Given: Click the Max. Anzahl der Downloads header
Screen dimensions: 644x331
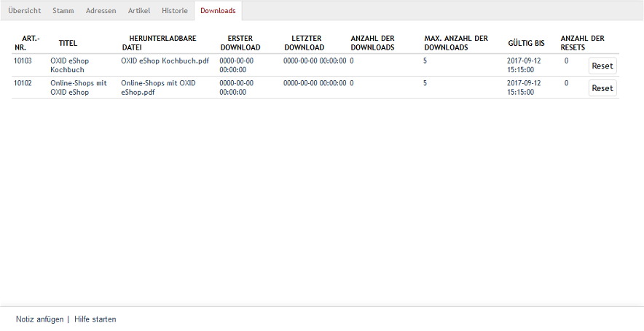Looking at the screenshot, I should click(x=456, y=42).
